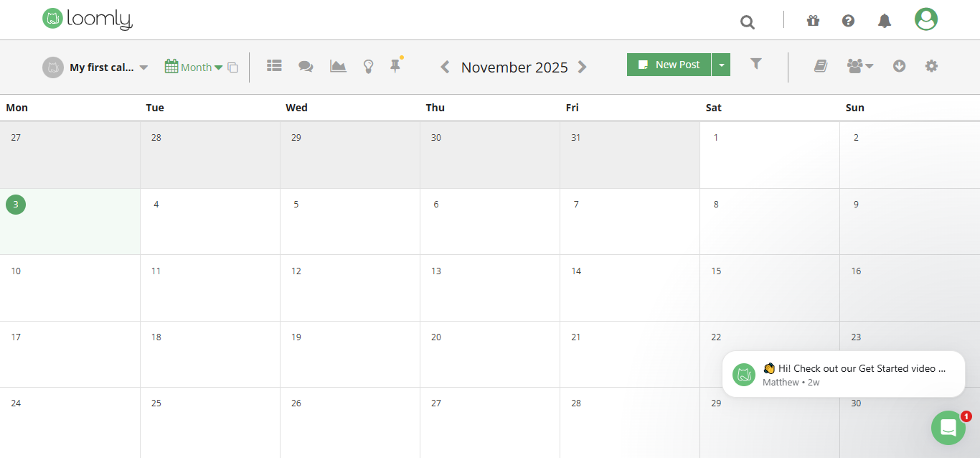Click the download arrow circle icon
The width and height of the screenshot is (980, 458).
coord(899,66)
